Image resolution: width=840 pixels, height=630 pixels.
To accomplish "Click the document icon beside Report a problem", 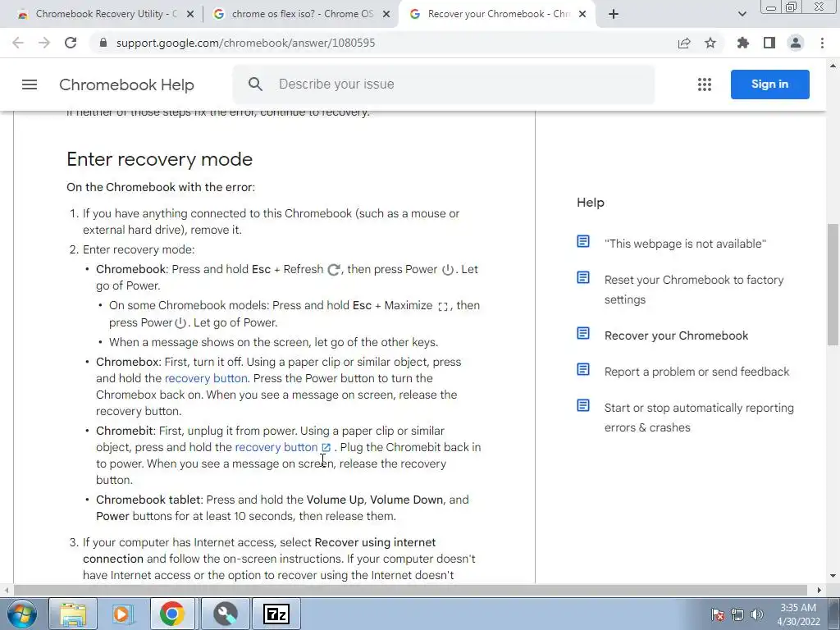I will click(x=583, y=369).
